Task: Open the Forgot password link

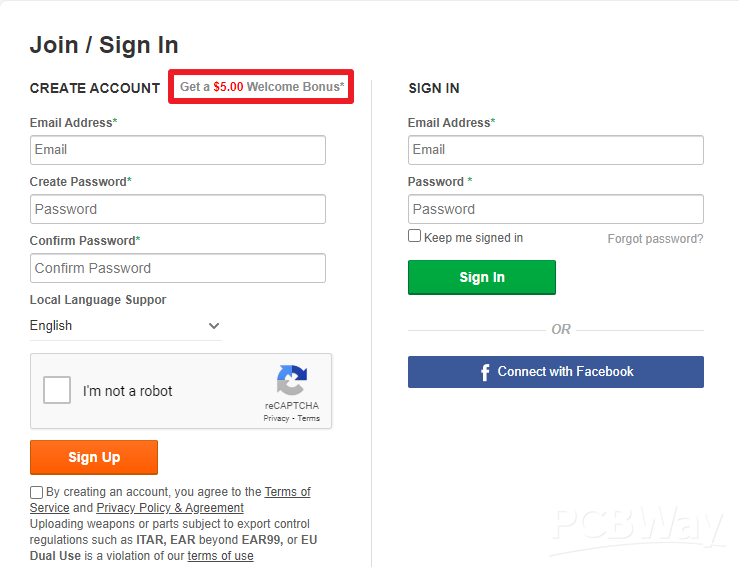Action: (x=655, y=239)
